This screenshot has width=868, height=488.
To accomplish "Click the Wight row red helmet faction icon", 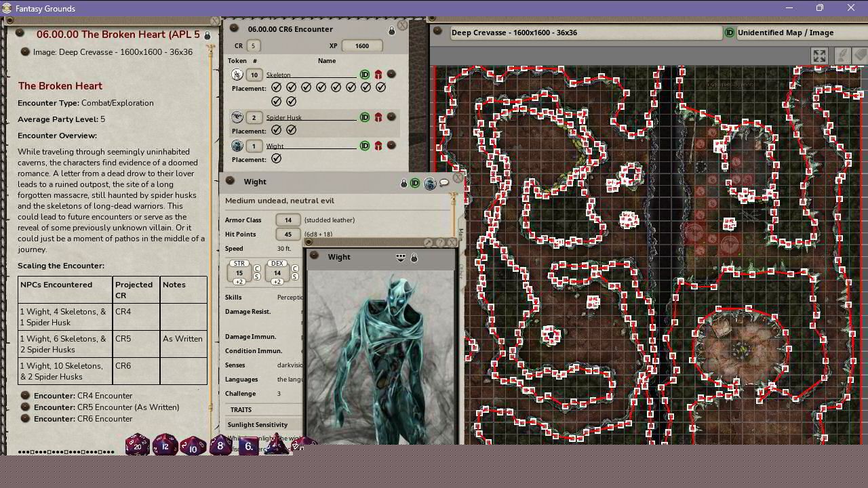I will click(378, 146).
